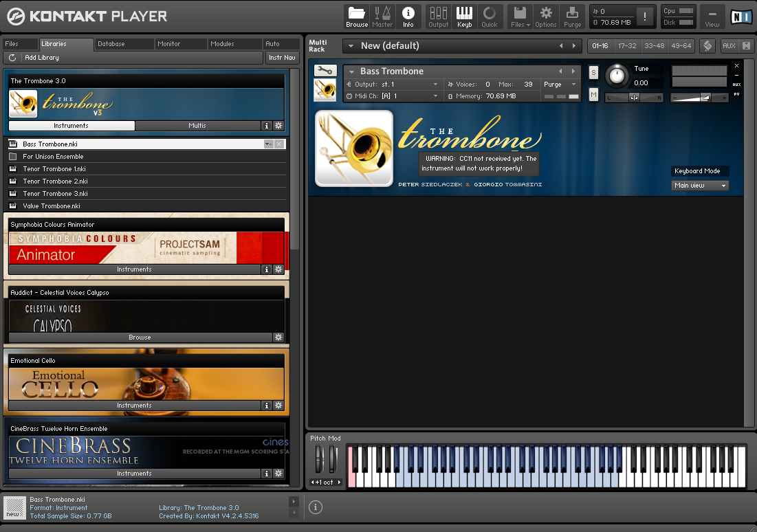This screenshot has height=532, width=757.
Task: Toggle the Browse panel in the toolbar
Action: click(357, 17)
